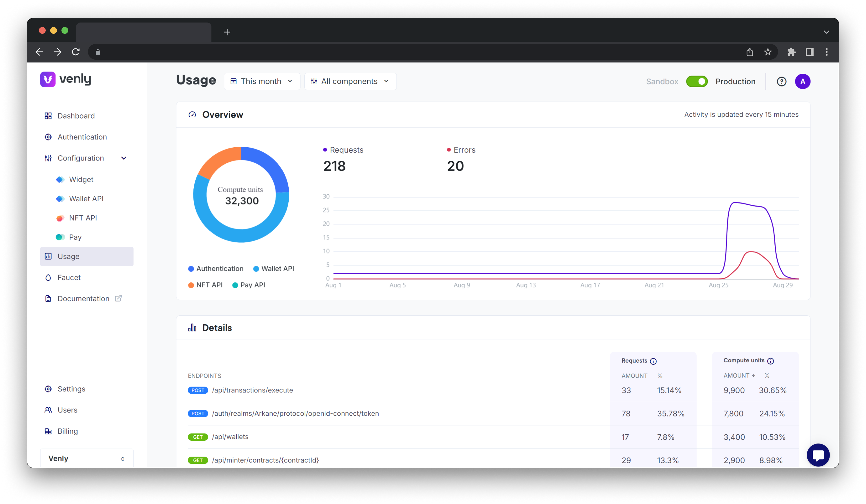Click the Details bar chart icon
Image resolution: width=866 pixels, height=504 pixels.
(x=191, y=328)
